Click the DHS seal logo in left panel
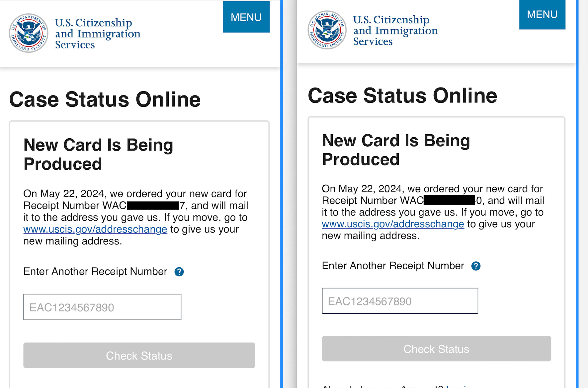 pyautogui.click(x=29, y=33)
